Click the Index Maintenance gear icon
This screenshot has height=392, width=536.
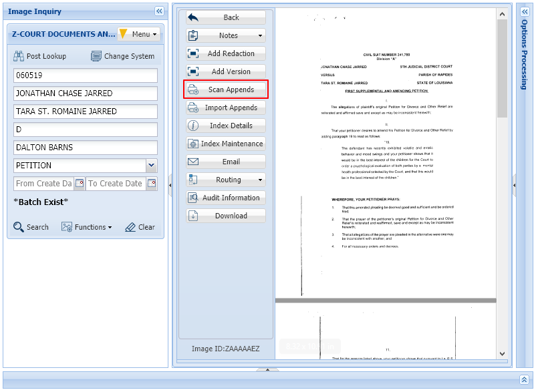click(193, 144)
